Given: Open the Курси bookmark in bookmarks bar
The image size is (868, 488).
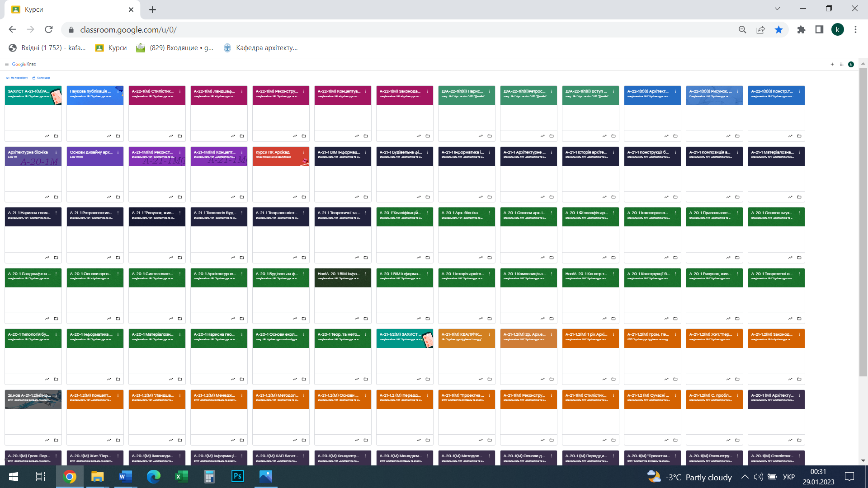Looking at the screenshot, I should (x=111, y=48).
